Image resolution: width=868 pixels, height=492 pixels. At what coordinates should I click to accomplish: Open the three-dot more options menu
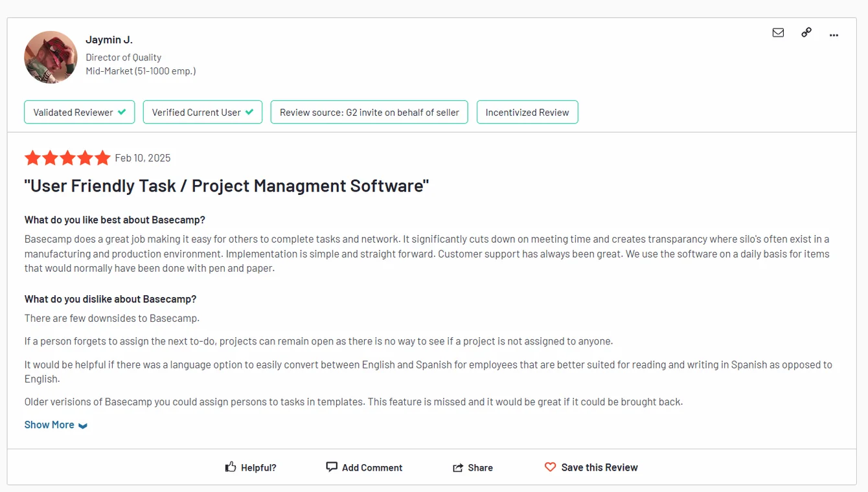(834, 35)
